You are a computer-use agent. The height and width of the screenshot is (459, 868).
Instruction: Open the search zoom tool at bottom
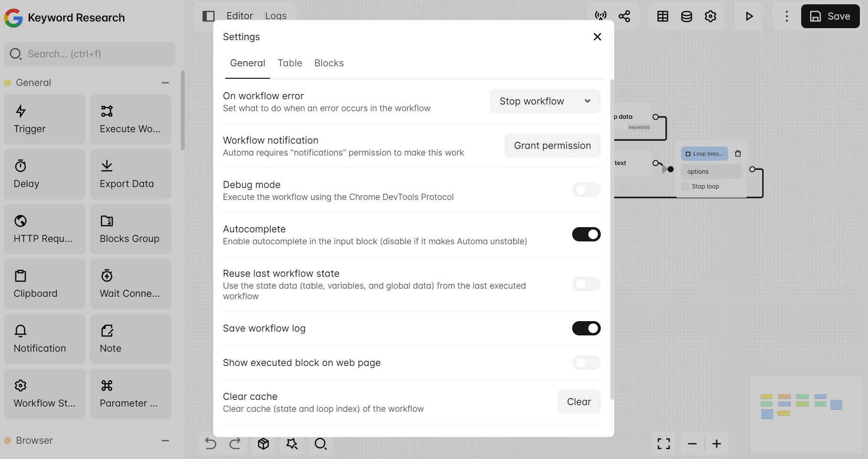321,444
